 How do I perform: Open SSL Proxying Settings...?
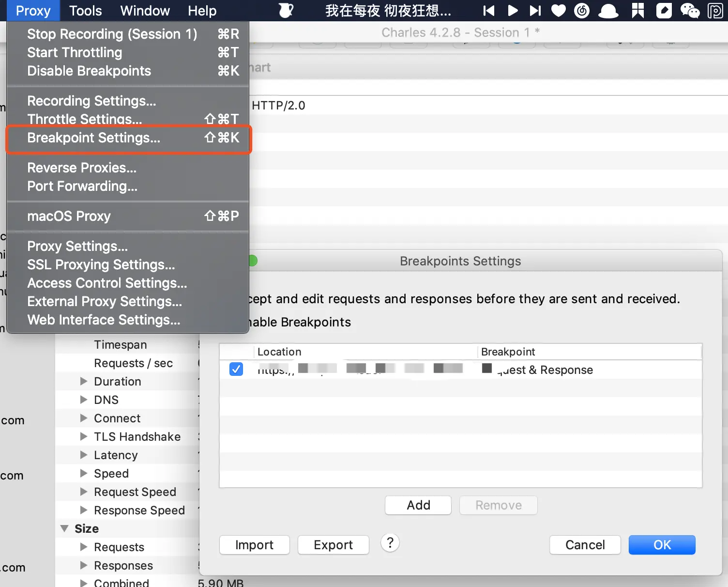(128, 264)
